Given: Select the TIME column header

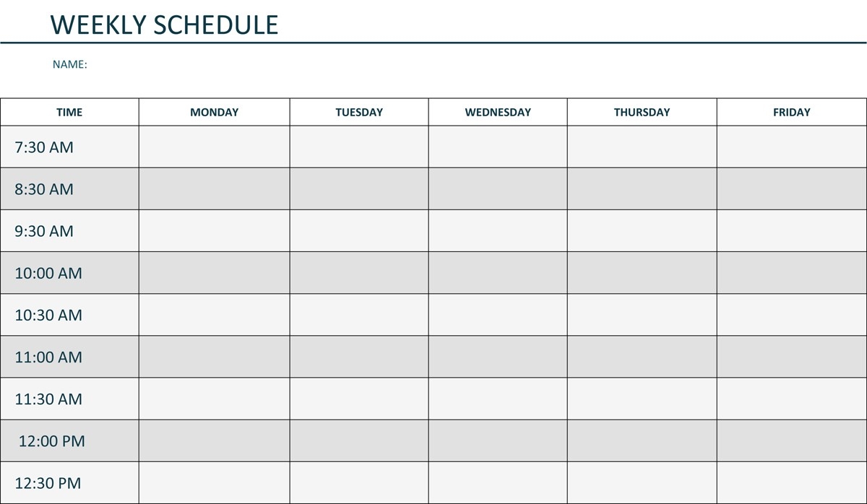Looking at the screenshot, I should click(69, 112).
